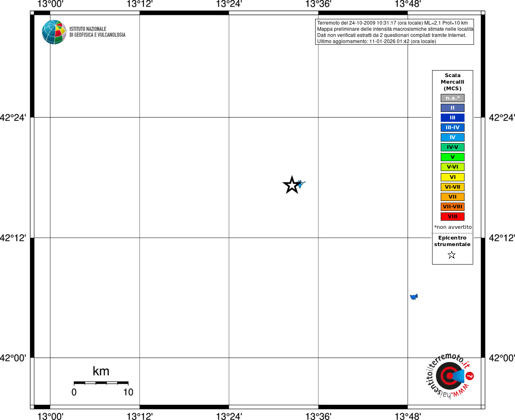
Task: Click the IV intensity legend swatch
Action: click(x=453, y=137)
